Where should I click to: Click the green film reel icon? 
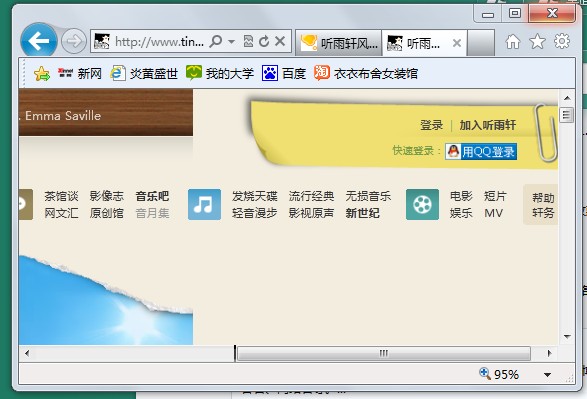coord(422,204)
